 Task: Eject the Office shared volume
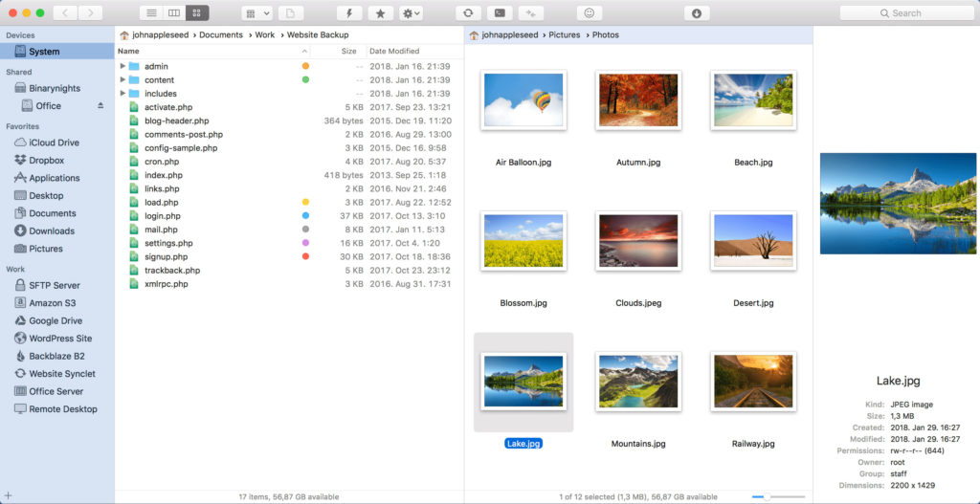[100, 106]
